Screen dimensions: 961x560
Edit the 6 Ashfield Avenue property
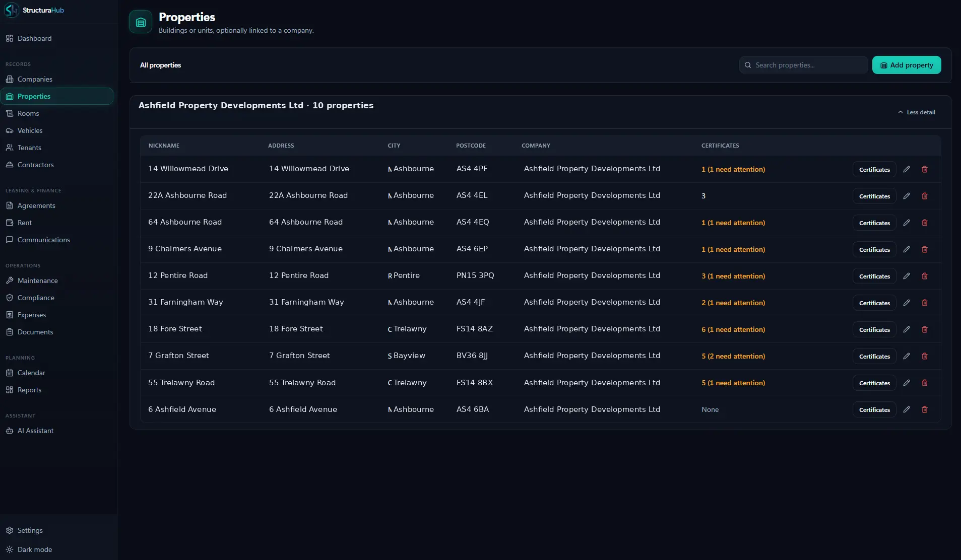click(x=907, y=409)
